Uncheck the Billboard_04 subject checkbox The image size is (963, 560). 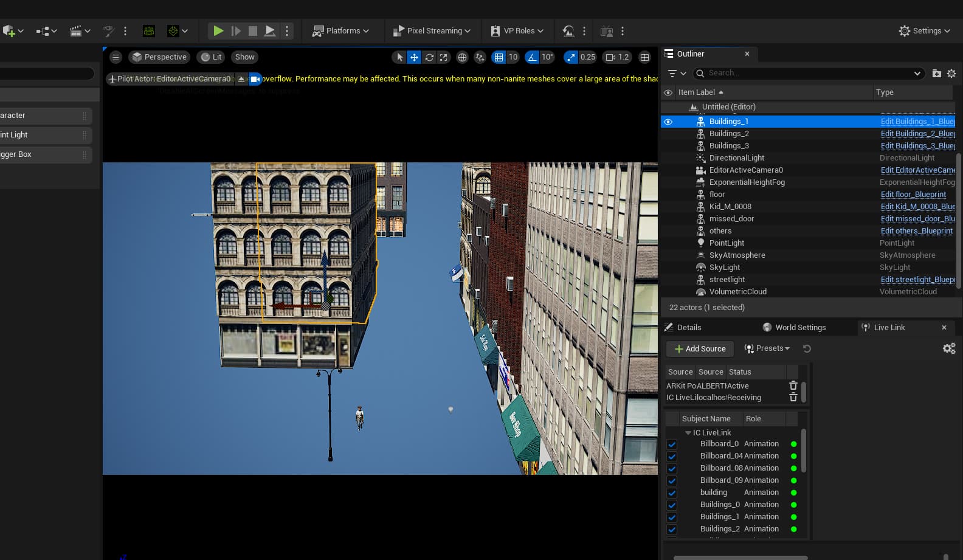coord(672,457)
